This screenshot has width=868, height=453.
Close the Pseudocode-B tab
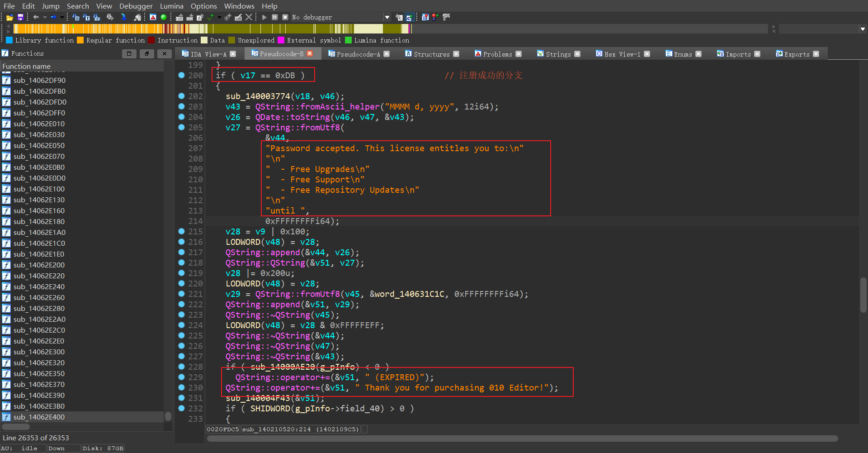coord(310,53)
